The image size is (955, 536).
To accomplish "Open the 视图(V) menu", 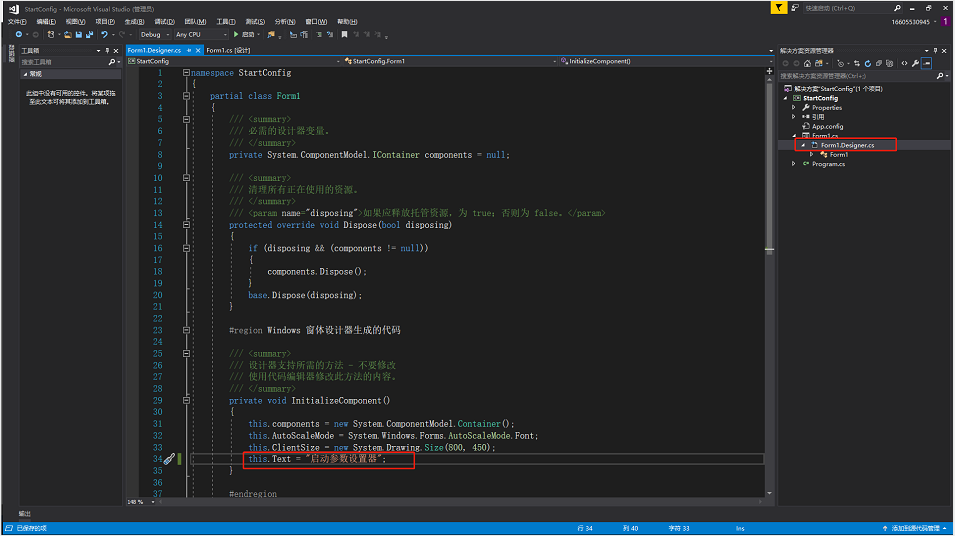I will [75, 21].
